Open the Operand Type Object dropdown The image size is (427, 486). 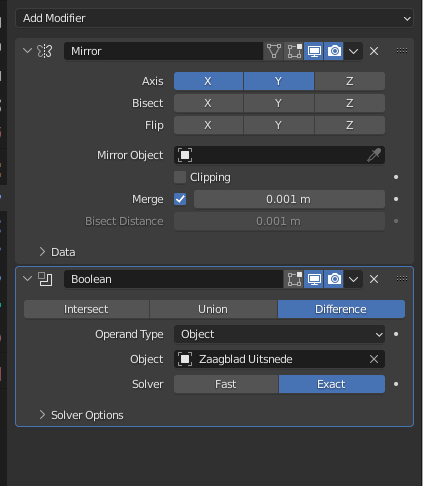tap(279, 334)
